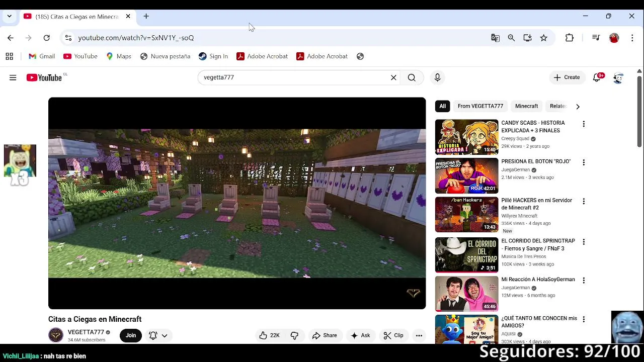Open PRESIONA EL BOTON ROJO title
The width and height of the screenshot is (644, 362).
(536, 161)
